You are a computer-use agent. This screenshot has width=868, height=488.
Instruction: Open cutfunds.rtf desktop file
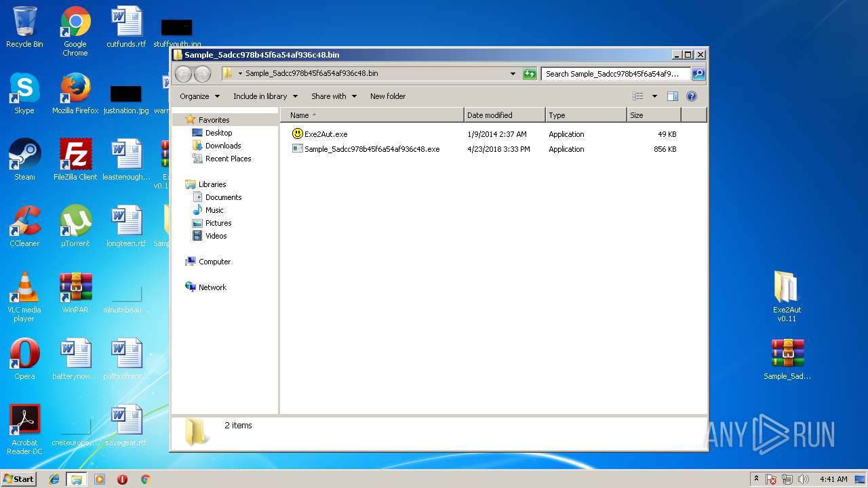126,27
